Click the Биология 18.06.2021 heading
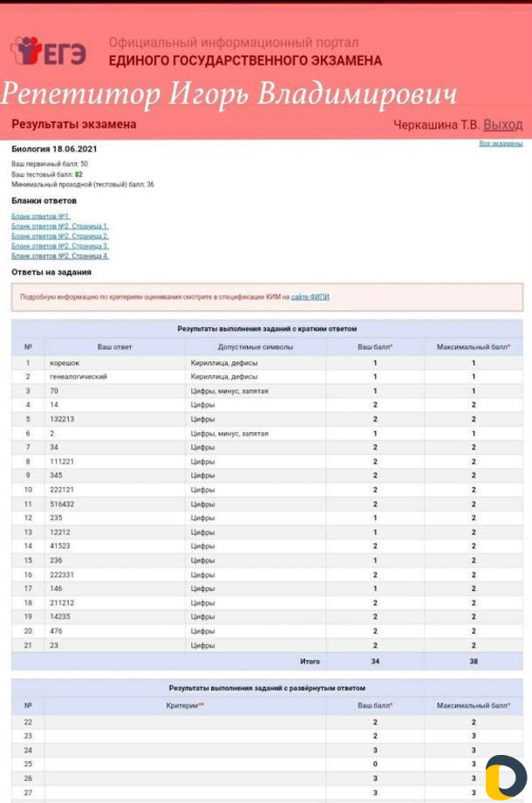Viewport: 532px width, 803px height. pyautogui.click(x=54, y=149)
